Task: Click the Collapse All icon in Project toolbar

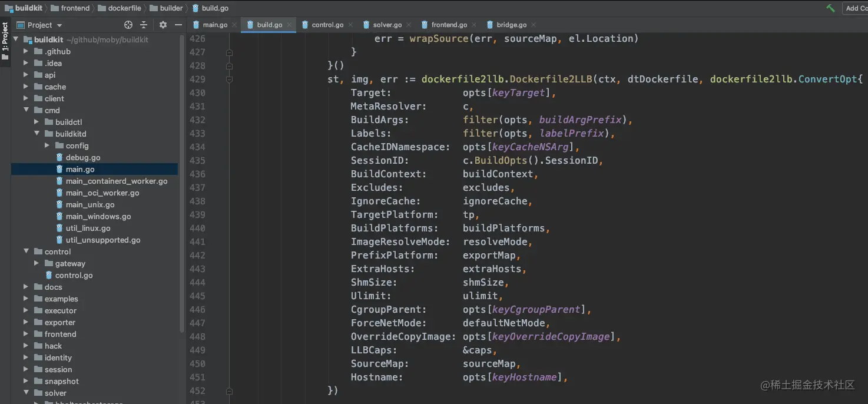Action: [145, 25]
